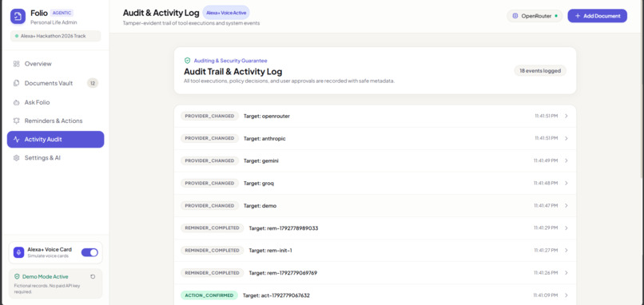Image resolution: width=644 pixels, height=305 pixels.
Task: Open Reminders & Actions
Action: coord(55,121)
